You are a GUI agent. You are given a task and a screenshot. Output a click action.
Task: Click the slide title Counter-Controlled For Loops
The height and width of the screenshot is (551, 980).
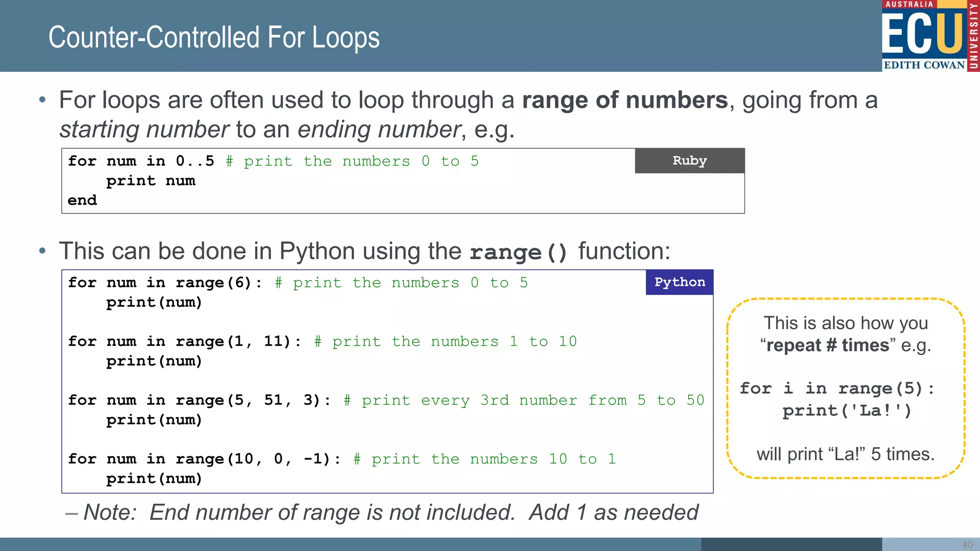(214, 38)
